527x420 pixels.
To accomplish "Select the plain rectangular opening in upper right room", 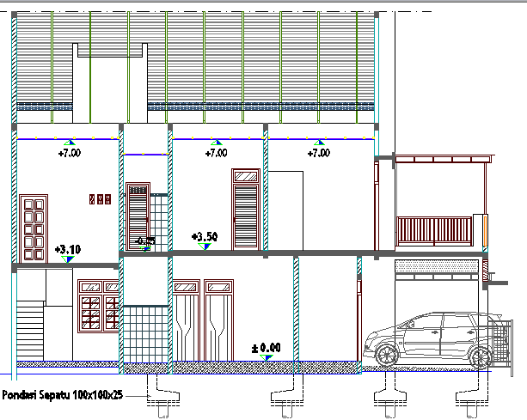I will coord(288,210).
